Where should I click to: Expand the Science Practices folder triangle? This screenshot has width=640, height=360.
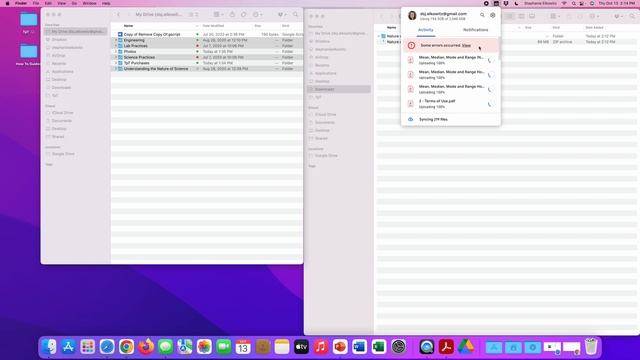tap(116, 58)
